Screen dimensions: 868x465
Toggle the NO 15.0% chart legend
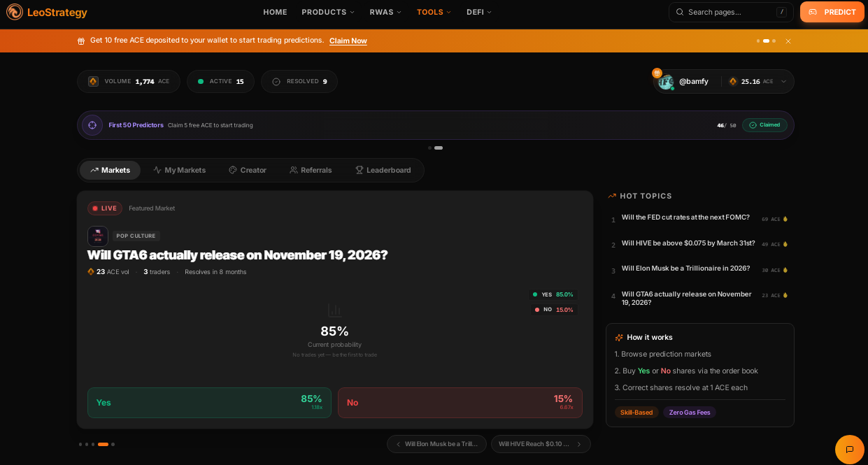point(554,310)
